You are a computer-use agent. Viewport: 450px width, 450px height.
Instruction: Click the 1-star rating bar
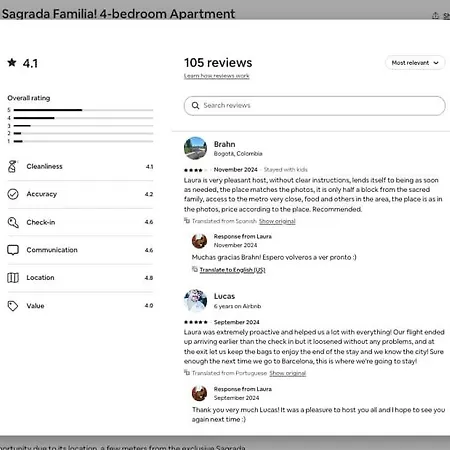tap(83, 141)
